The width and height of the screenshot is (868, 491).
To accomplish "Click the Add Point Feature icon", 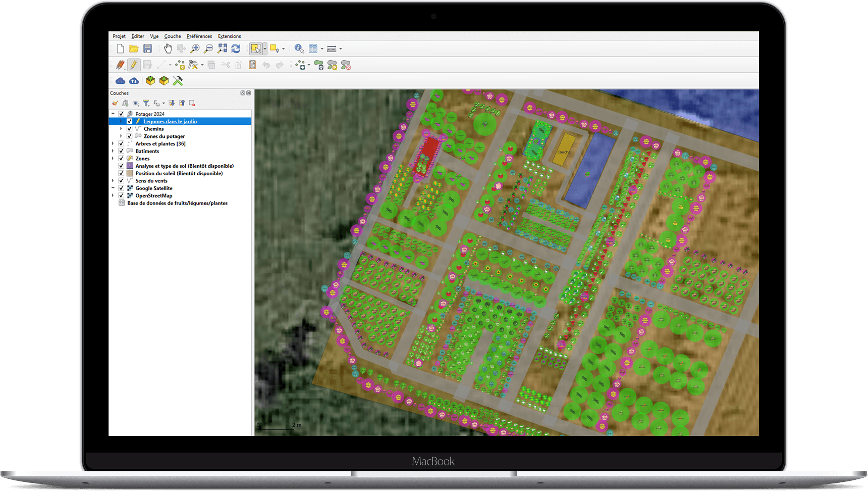I will 180,65.
